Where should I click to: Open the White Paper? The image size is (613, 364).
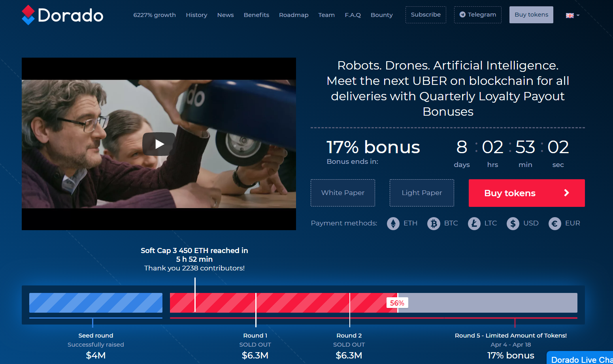click(x=343, y=193)
